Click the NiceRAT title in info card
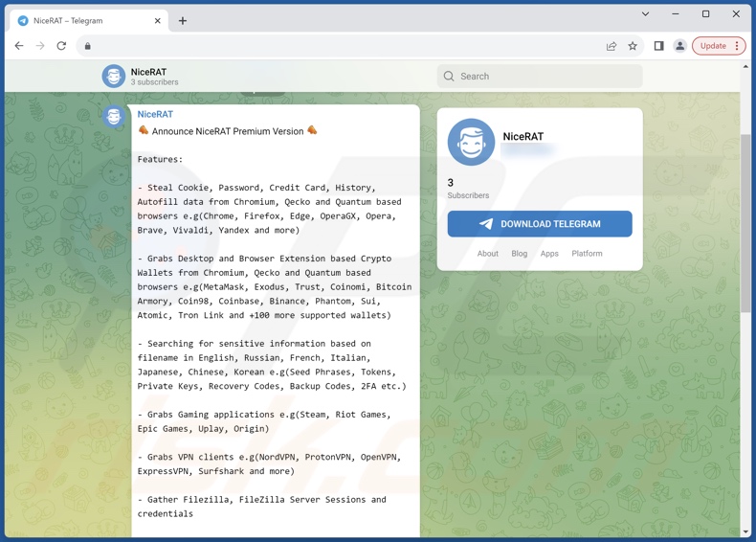Viewport: 756px width, 542px height. click(523, 137)
